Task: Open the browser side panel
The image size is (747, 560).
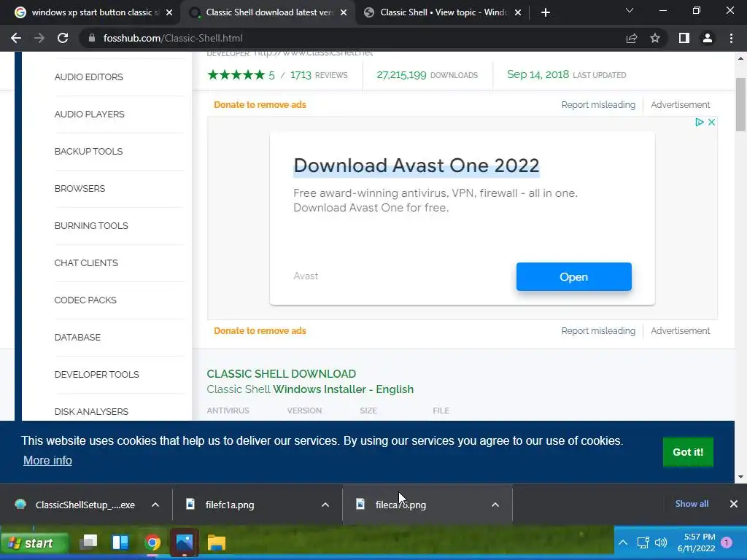Action: click(684, 38)
